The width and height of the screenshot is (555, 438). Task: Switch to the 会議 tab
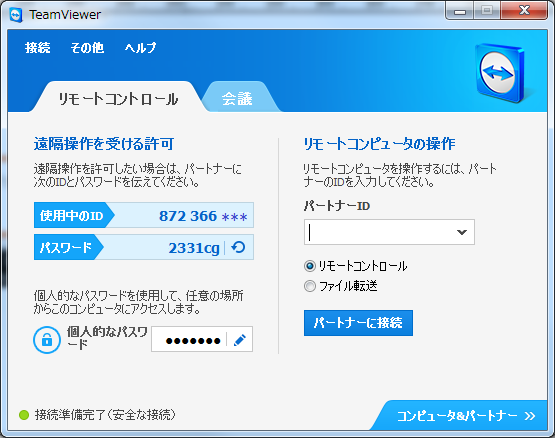[237, 98]
